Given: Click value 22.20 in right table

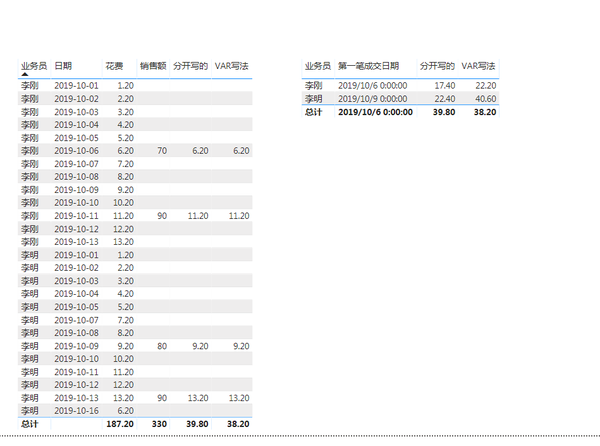Looking at the screenshot, I should 486,86.
